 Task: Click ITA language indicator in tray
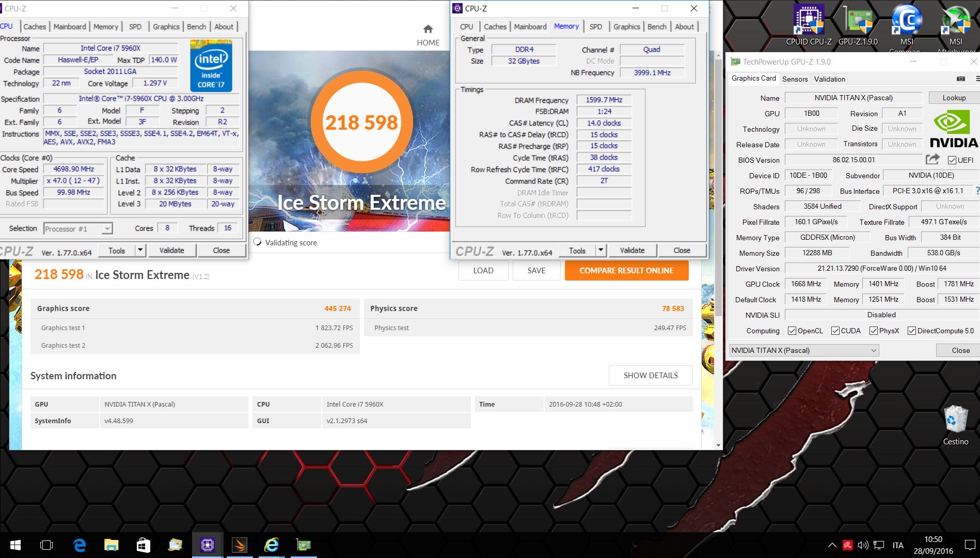tap(898, 545)
